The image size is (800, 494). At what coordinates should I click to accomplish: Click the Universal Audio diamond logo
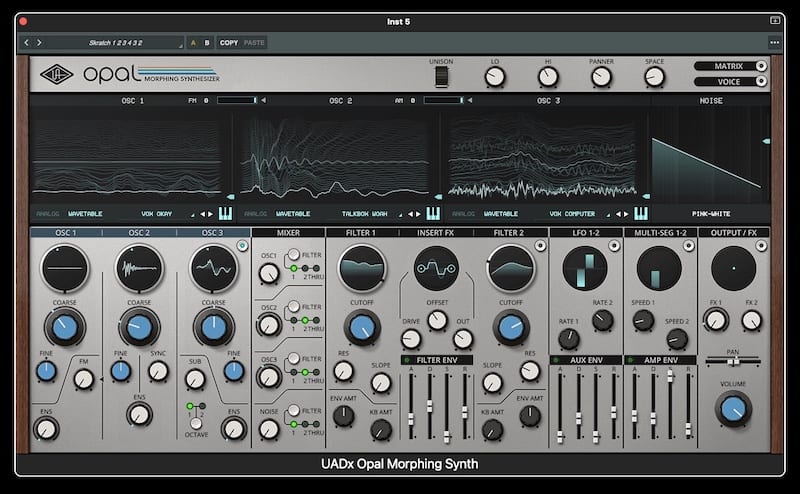(57, 75)
